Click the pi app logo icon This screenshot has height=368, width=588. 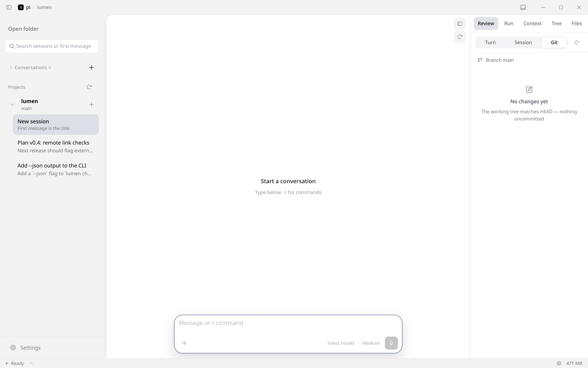pos(21,7)
